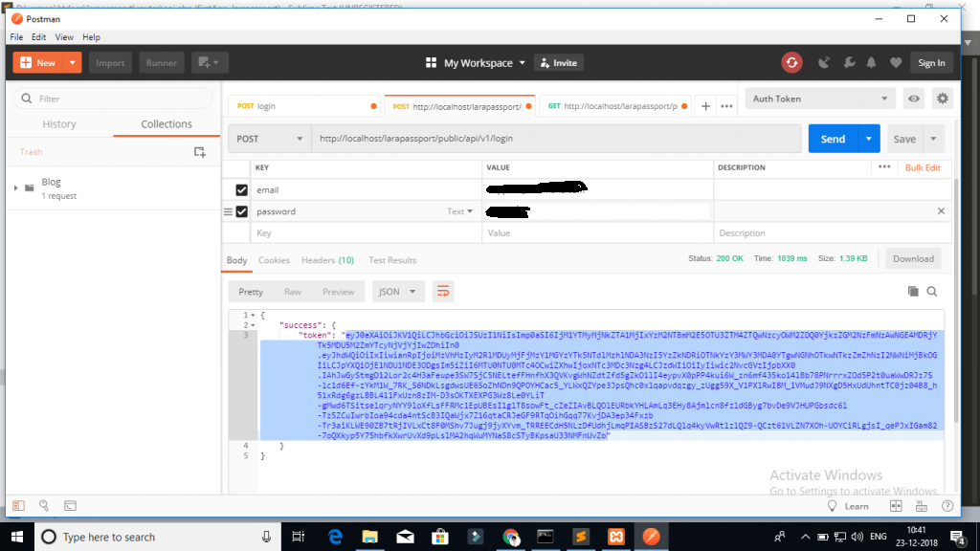Expand My Workspace dropdown

[522, 63]
